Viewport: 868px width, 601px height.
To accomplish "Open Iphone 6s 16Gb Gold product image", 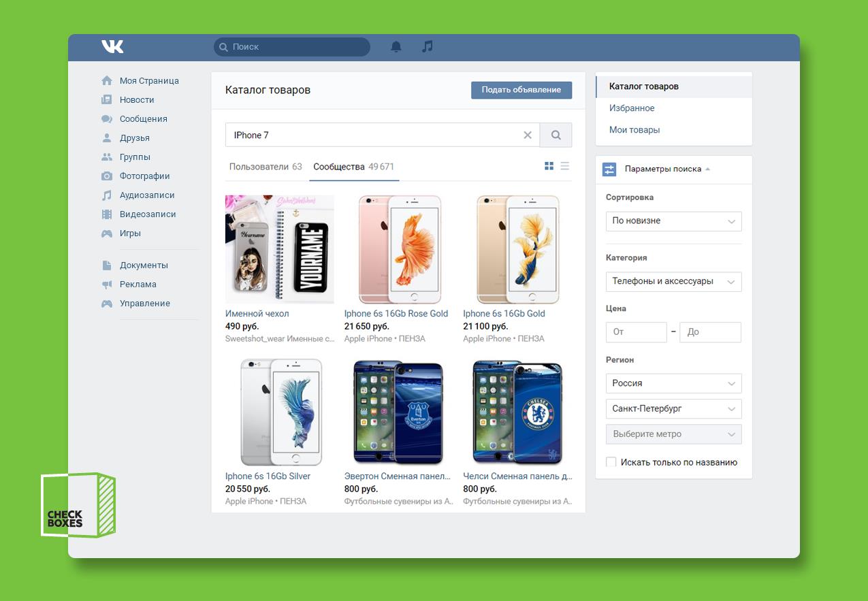I will pos(517,249).
